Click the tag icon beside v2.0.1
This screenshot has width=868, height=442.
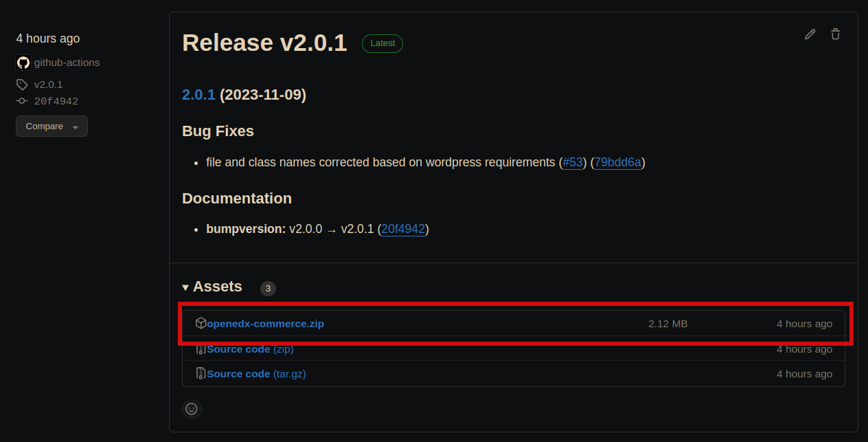22,85
